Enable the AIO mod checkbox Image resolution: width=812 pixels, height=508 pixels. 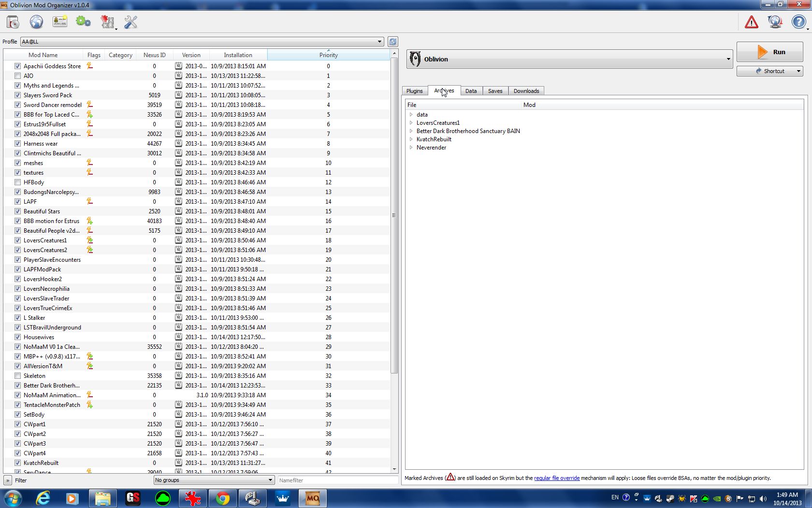[17, 75]
